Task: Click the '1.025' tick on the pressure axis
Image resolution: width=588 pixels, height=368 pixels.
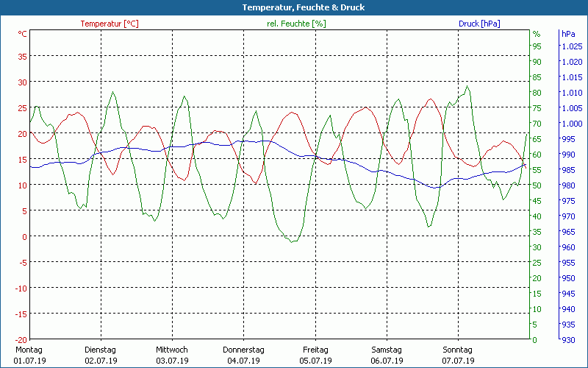Action: [x=571, y=46]
